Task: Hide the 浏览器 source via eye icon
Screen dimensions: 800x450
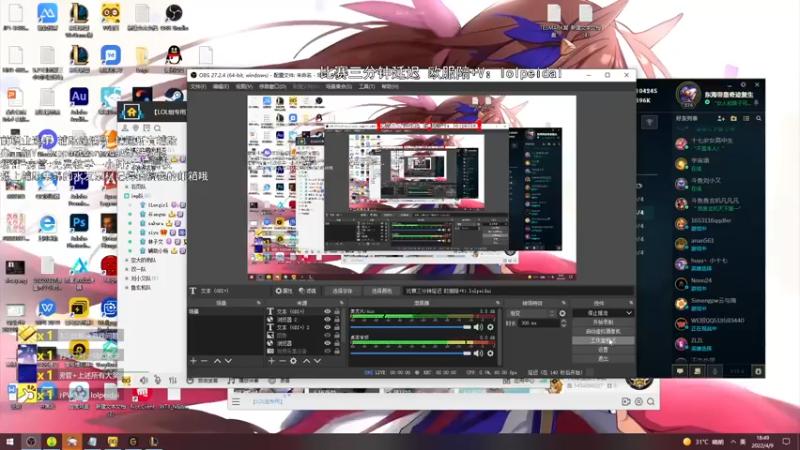Action: pos(328,343)
